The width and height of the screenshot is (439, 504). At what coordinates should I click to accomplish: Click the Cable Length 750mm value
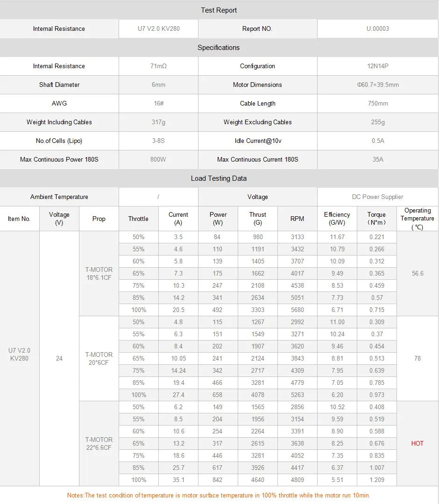[x=377, y=103]
